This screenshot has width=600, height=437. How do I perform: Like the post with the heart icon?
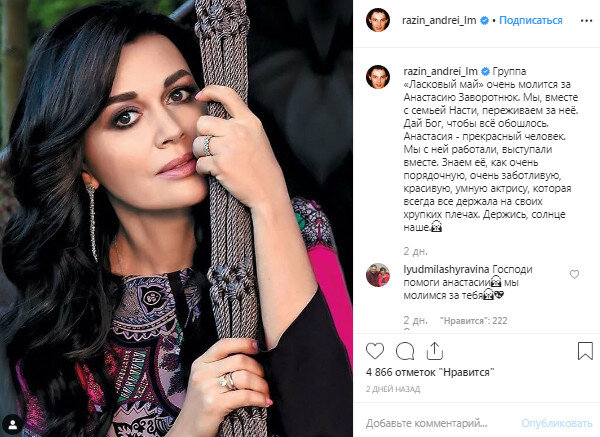tap(375, 351)
